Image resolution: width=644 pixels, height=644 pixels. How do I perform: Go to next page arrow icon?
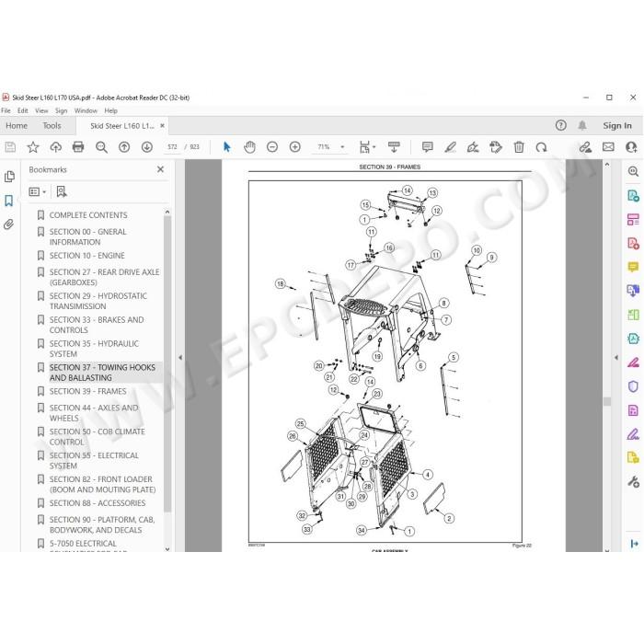pyautogui.click(x=147, y=146)
